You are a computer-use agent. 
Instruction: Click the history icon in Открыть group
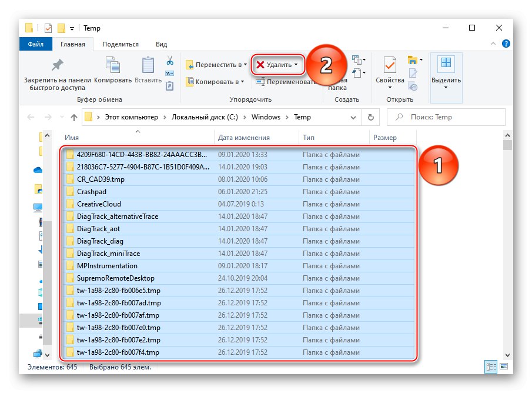(413, 86)
